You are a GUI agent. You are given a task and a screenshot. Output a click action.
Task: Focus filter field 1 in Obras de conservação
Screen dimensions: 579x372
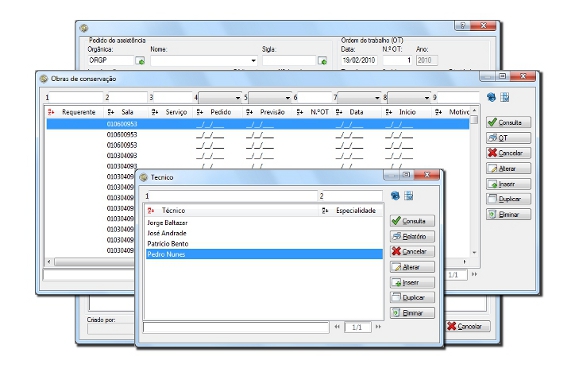(x=76, y=98)
